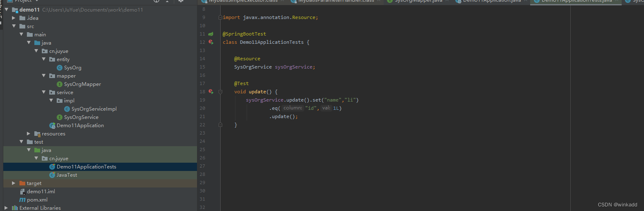Click the Spring bean leaf gutter icon

(x=211, y=34)
